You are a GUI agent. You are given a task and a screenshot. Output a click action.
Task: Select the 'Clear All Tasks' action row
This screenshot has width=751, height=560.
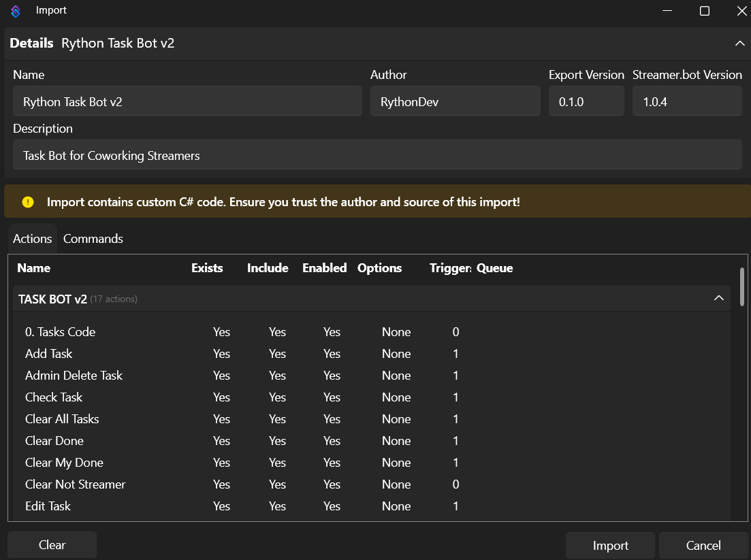372,418
